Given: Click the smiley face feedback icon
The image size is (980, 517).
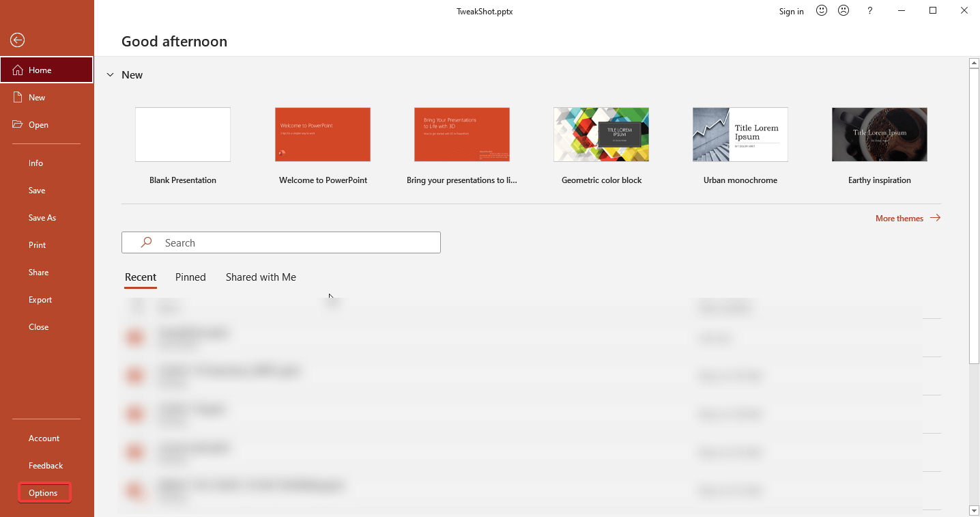Looking at the screenshot, I should 822,11.
